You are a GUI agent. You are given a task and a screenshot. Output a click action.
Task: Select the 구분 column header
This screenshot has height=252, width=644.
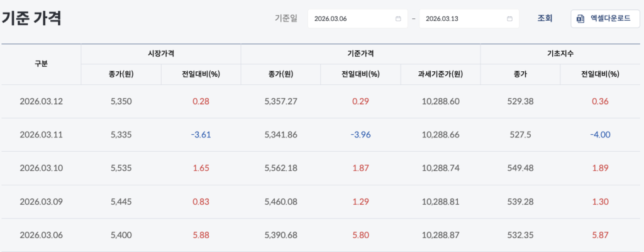click(41, 64)
